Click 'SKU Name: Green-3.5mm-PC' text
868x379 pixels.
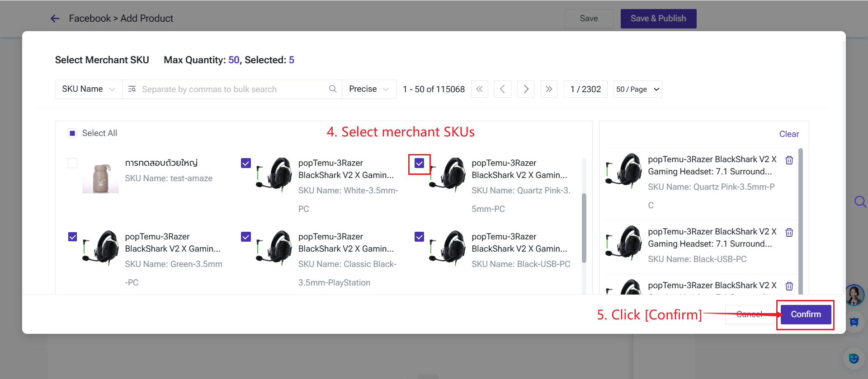pos(174,273)
